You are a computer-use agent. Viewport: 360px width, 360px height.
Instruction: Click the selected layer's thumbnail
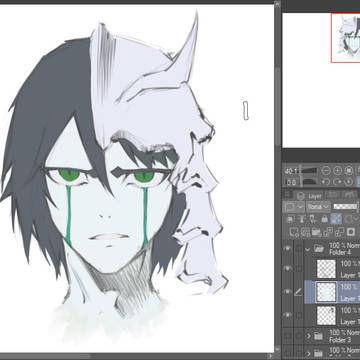pyautogui.click(x=326, y=292)
